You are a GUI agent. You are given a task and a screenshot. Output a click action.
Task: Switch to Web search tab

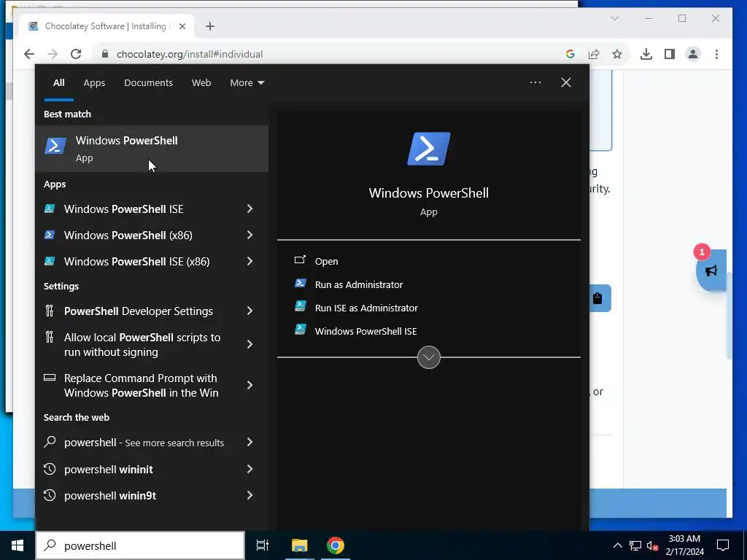pos(201,83)
